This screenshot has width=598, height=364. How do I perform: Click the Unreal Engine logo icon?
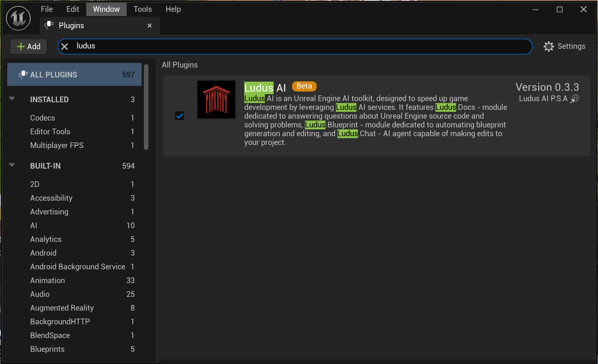point(18,18)
